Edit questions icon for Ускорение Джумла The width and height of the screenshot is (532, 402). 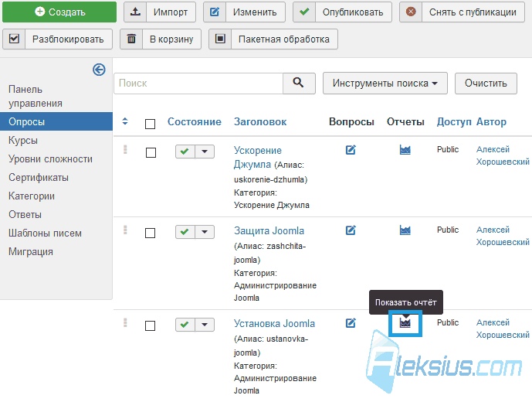coord(351,150)
